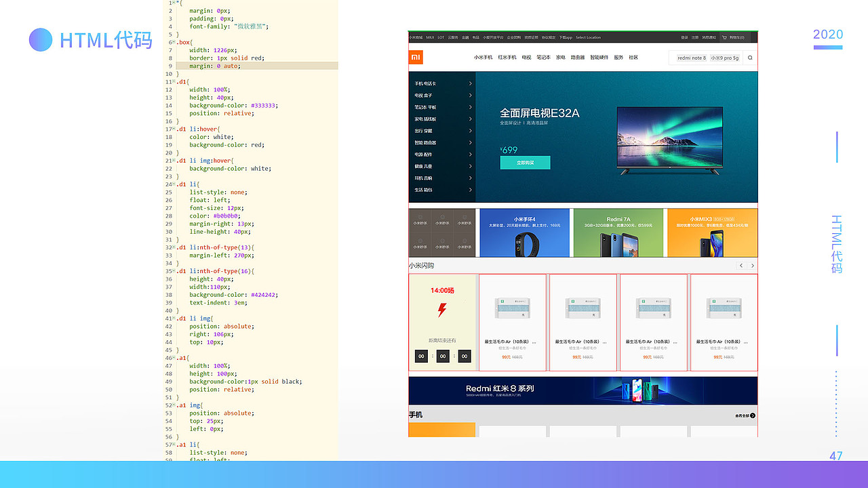Screen dimensions: 868x488
Task: Click the '14:00场' flash sale time text
Action: [x=442, y=290]
